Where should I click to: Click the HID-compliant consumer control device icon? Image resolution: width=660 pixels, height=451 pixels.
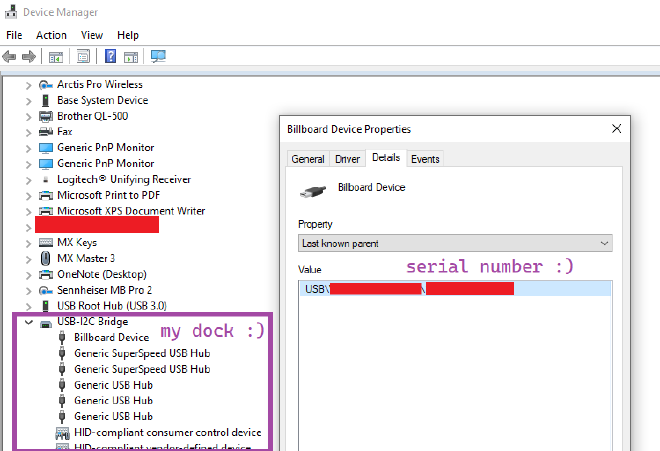[62, 433]
